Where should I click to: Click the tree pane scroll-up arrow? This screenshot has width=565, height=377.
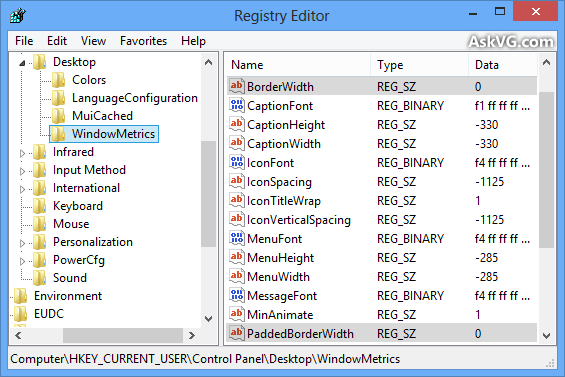208,62
